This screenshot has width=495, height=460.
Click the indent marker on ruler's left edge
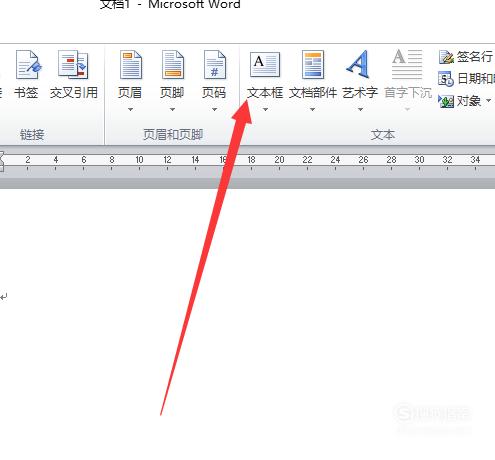click(x=2, y=162)
